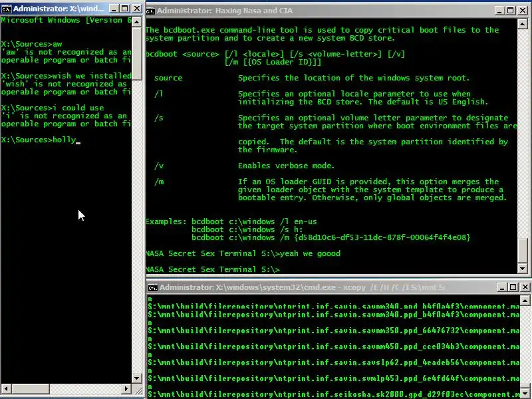This screenshot has height=399, width=532.
Task: Close the Haxing Nasa and CIA window
Action: pos(523,11)
